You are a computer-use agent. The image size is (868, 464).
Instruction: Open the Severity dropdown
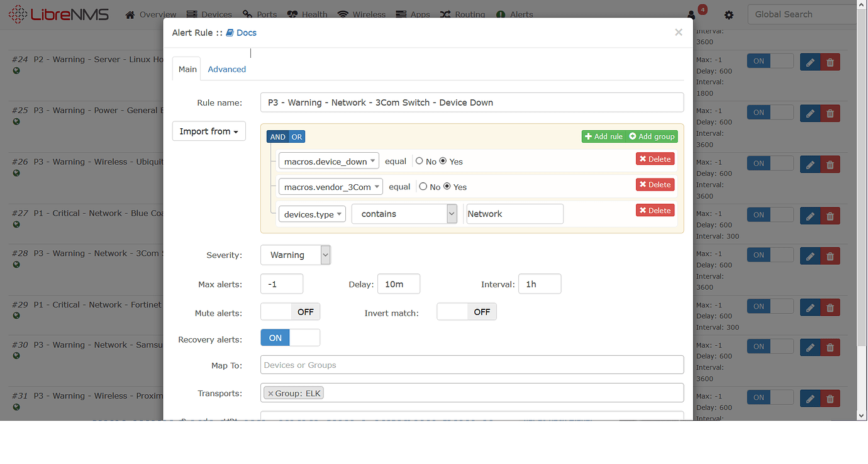click(295, 255)
